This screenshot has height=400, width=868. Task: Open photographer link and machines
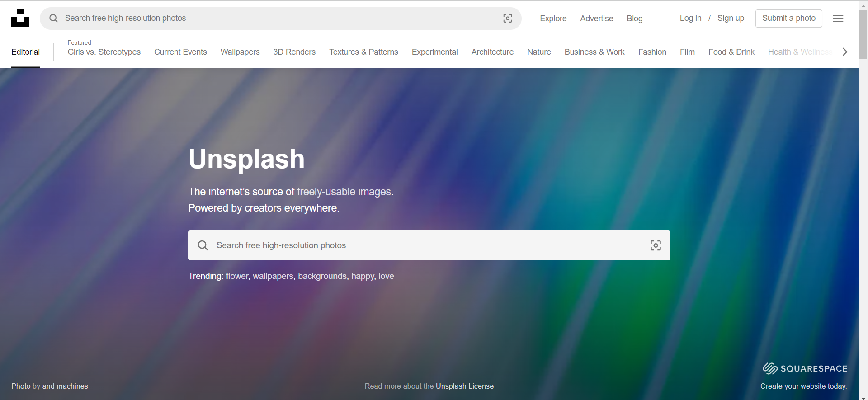[65, 386]
